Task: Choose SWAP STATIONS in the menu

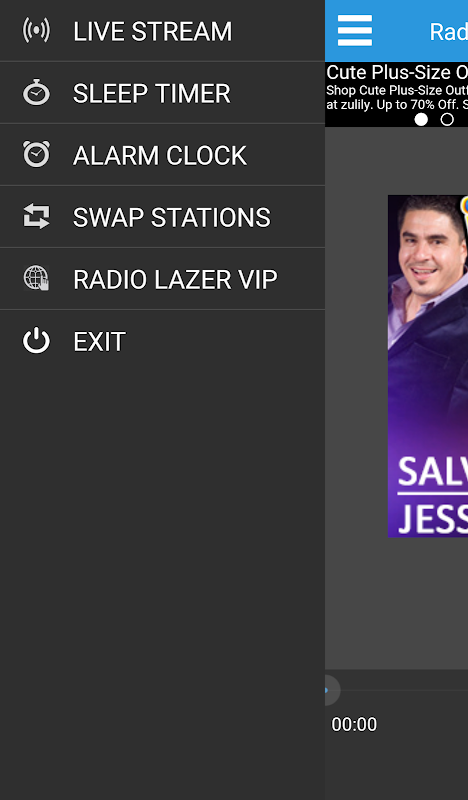Action: [162, 217]
